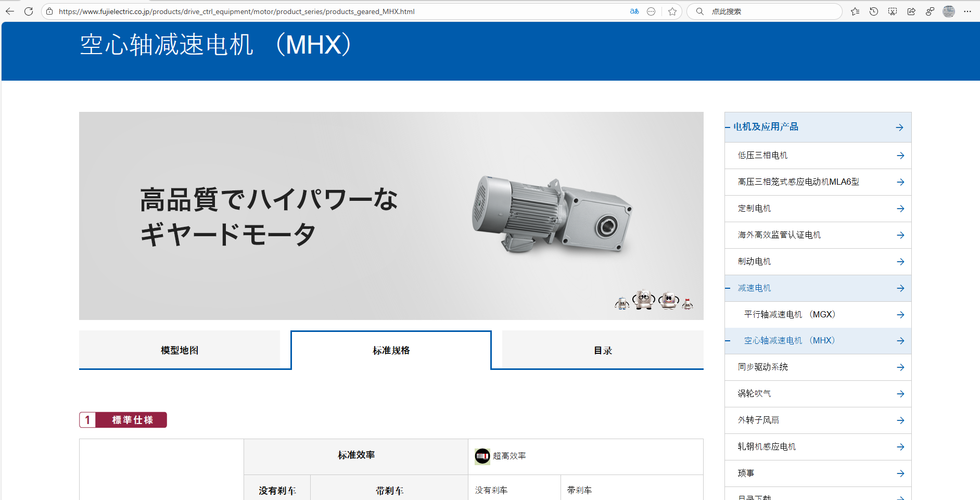Click the reload page icon
Viewport: 980px width, 500px height.
(x=29, y=11)
